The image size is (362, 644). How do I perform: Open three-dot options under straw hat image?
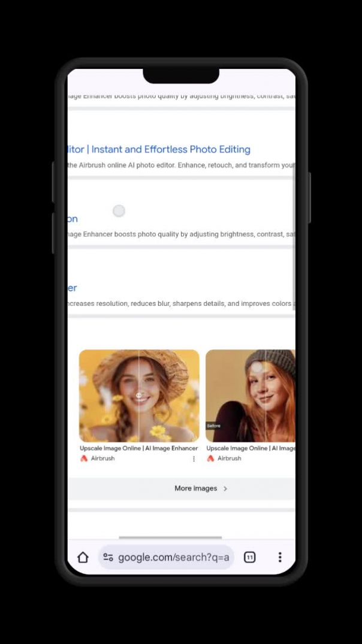(194, 459)
